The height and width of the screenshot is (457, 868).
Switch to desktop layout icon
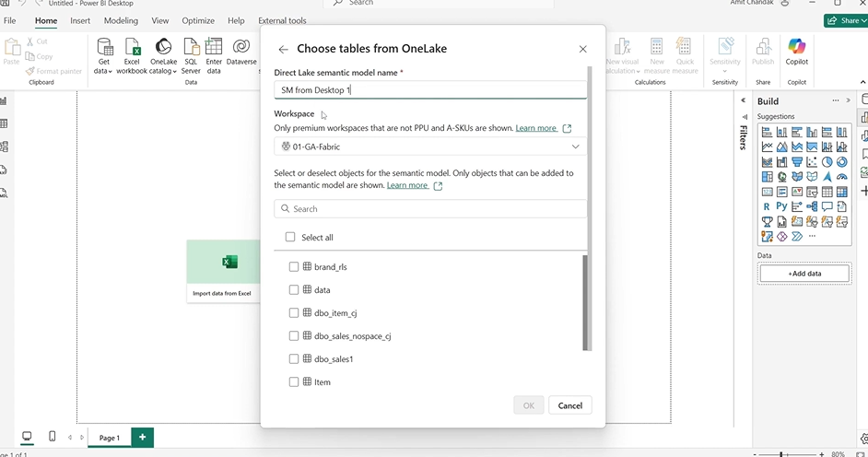pyautogui.click(x=27, y=437)
